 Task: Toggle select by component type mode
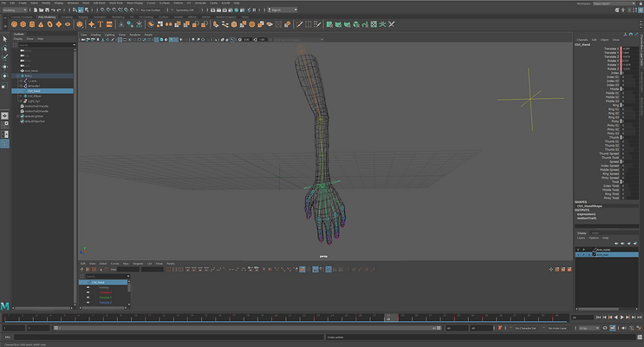[87, 10]
